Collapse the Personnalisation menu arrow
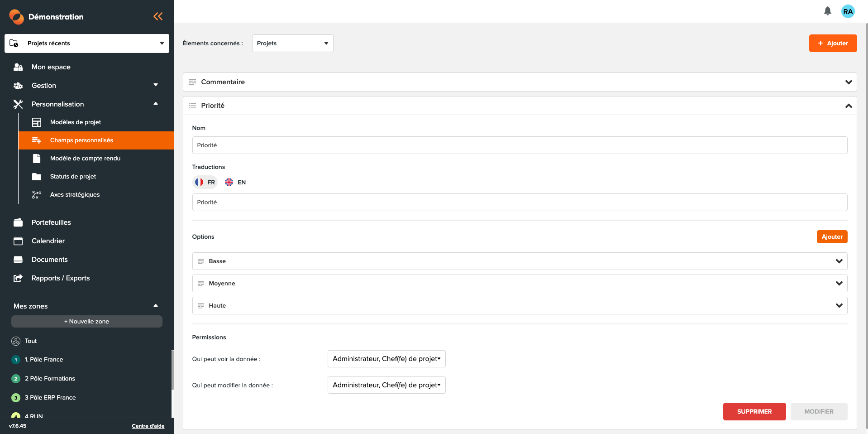The width and height of the screenshot is (868, 434). point(156,104)
